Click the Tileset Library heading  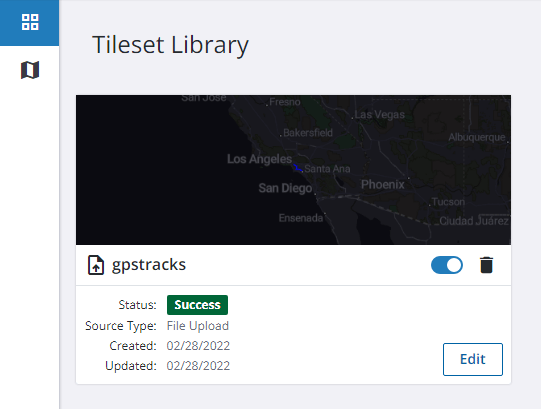(170, 45)
